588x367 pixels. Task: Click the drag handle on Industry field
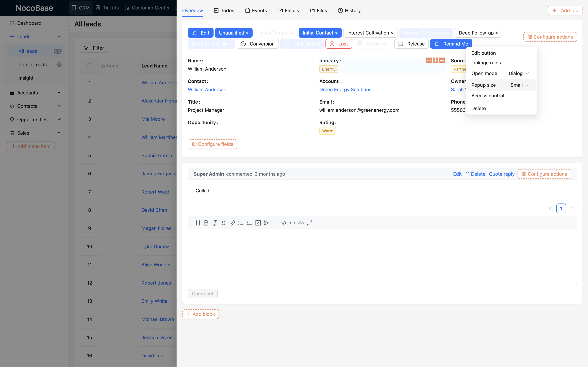point(429,60)
